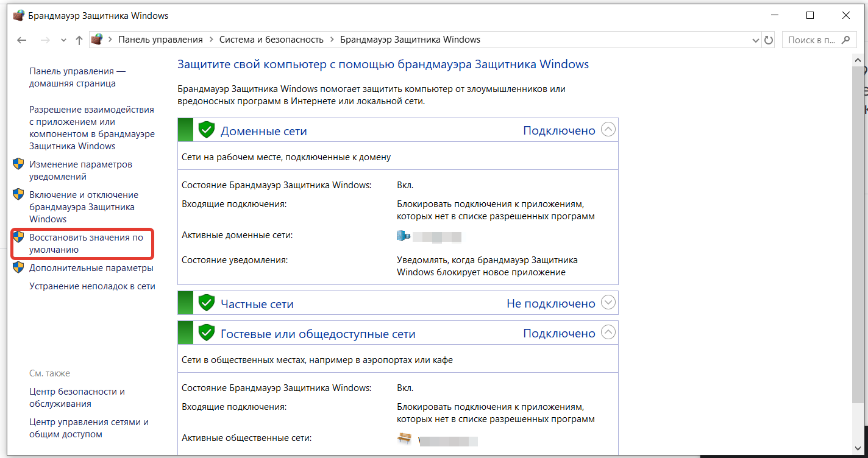Image resolution: width=868 pixels, height=458 pixels.
Task: Click green shield of 'Гостевые или общедоступные сети'
Action: pos(207,333)
